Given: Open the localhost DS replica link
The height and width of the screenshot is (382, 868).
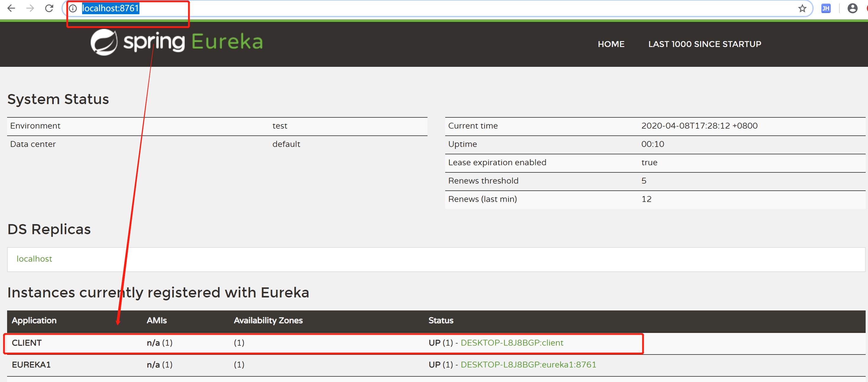Looking at the screenshot, I should coord(34,259).
